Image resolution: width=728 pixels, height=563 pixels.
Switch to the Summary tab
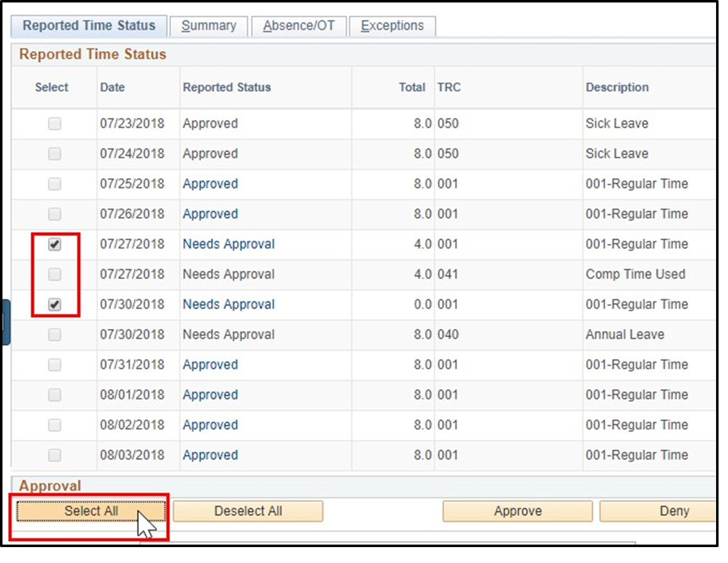click(x=209, y=25)
